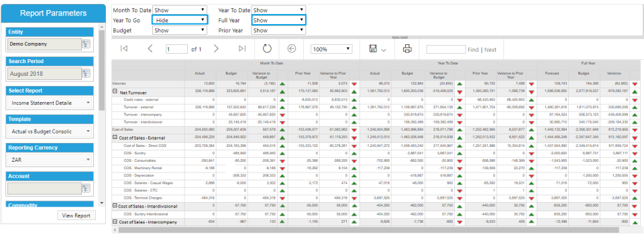Go to next report page
The image size is (644, 249).
coord(217,49)
